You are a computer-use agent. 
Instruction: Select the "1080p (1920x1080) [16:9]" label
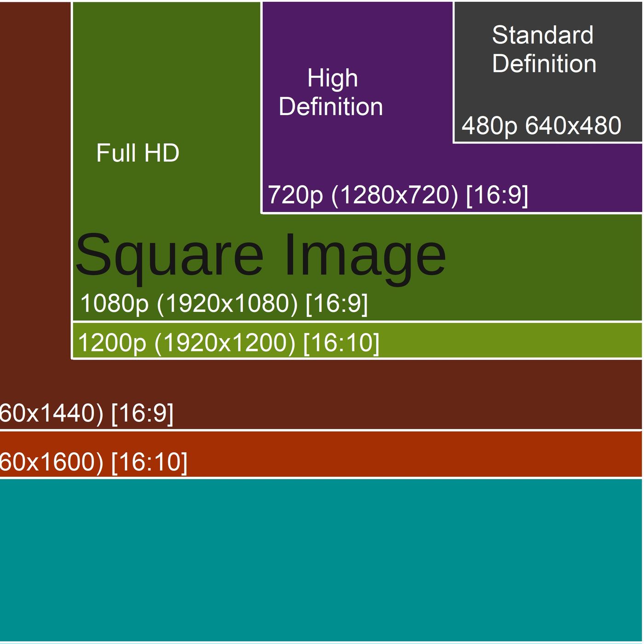pos(224,303)
